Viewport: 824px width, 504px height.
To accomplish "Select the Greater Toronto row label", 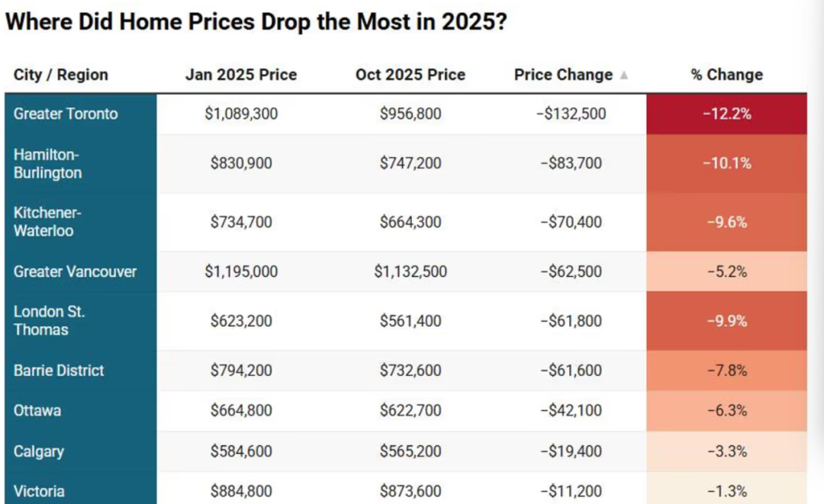I will tap(66, 114).
